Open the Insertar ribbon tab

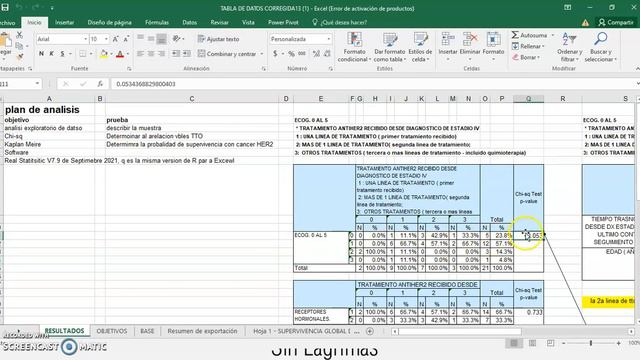click(x=64, y=22)
